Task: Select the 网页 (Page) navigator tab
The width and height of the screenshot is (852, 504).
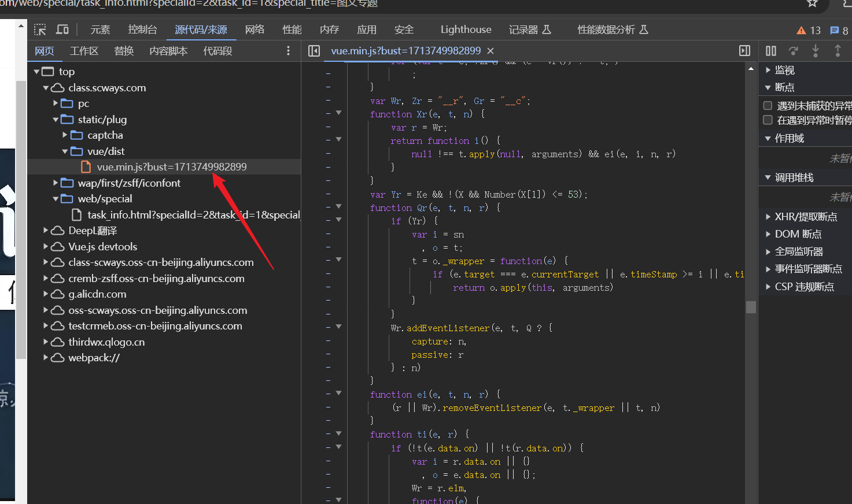Action: [x=45, y=51]
